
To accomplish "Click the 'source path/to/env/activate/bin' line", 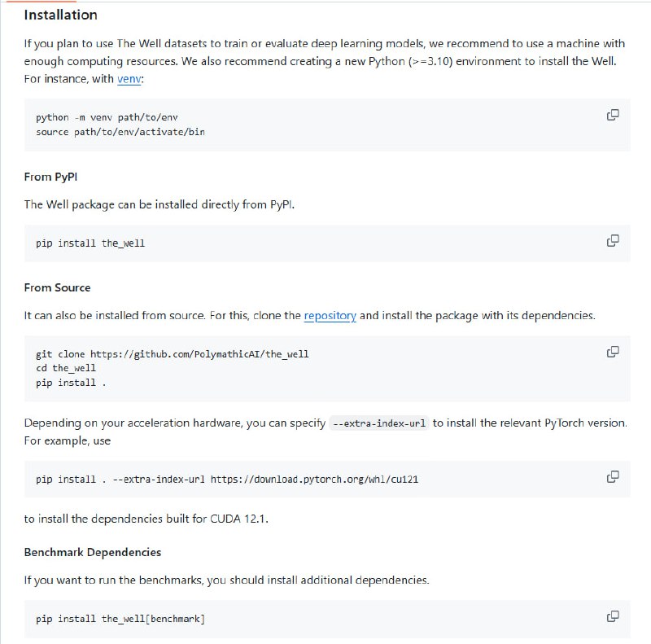I will point(120,131).
